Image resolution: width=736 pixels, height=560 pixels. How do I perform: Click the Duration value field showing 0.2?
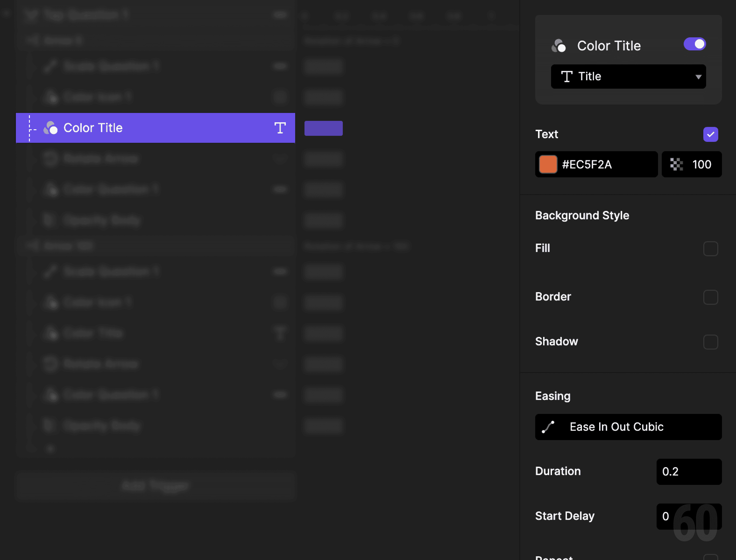point(689,472)
